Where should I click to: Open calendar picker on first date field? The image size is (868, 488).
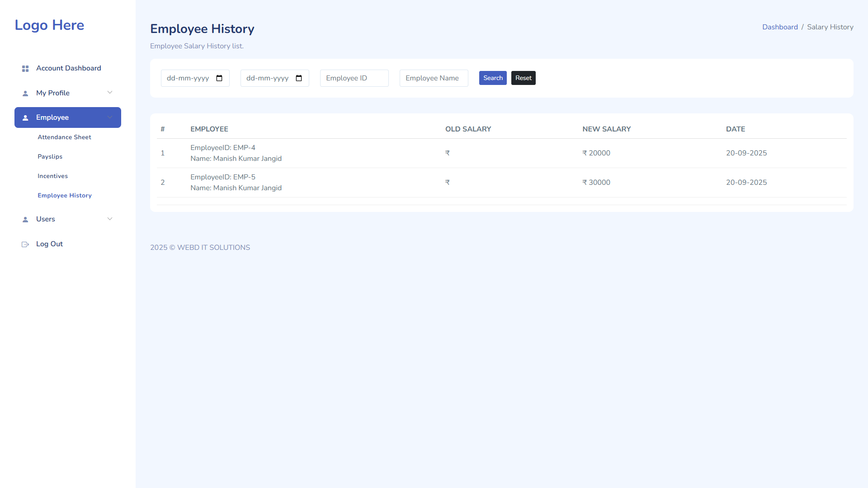219,78
